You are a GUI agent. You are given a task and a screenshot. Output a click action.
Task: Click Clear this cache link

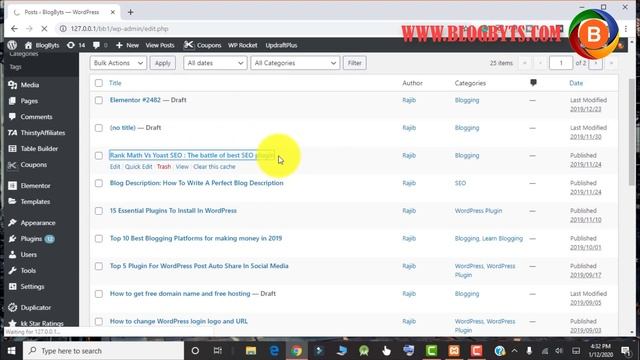click(x=214, y=167)
